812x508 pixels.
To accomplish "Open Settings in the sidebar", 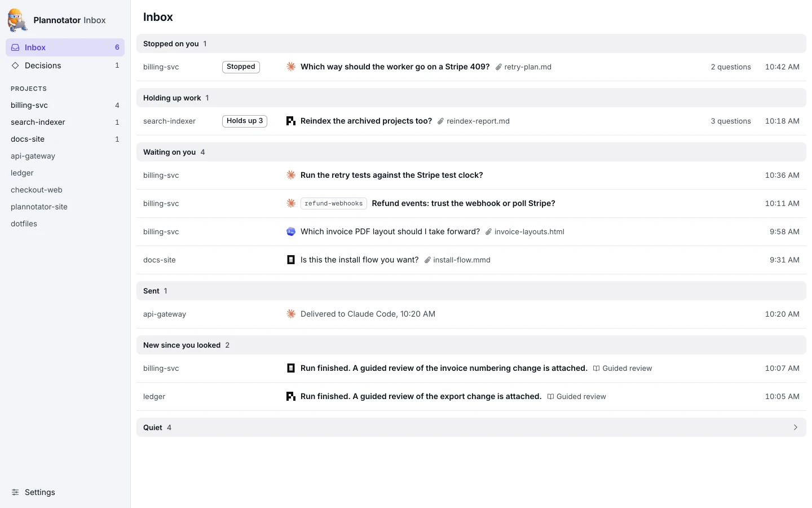I will (x=65, y=492).
